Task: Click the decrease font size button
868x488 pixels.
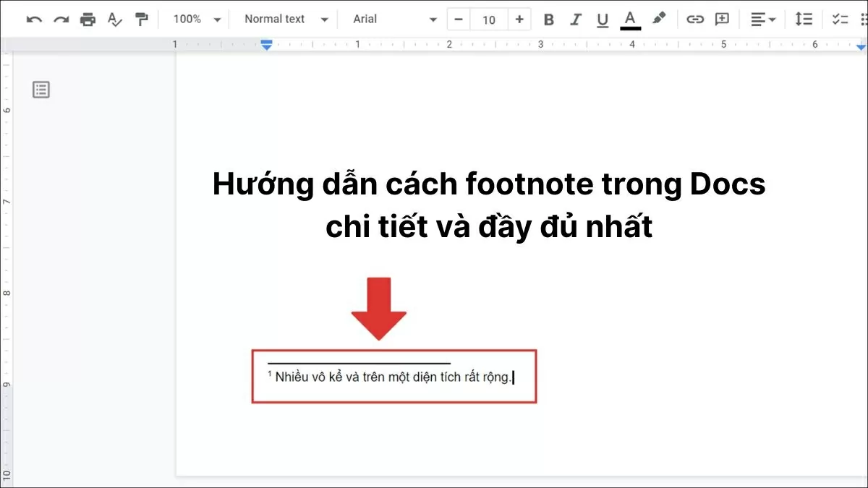Action: click(459, 19)
